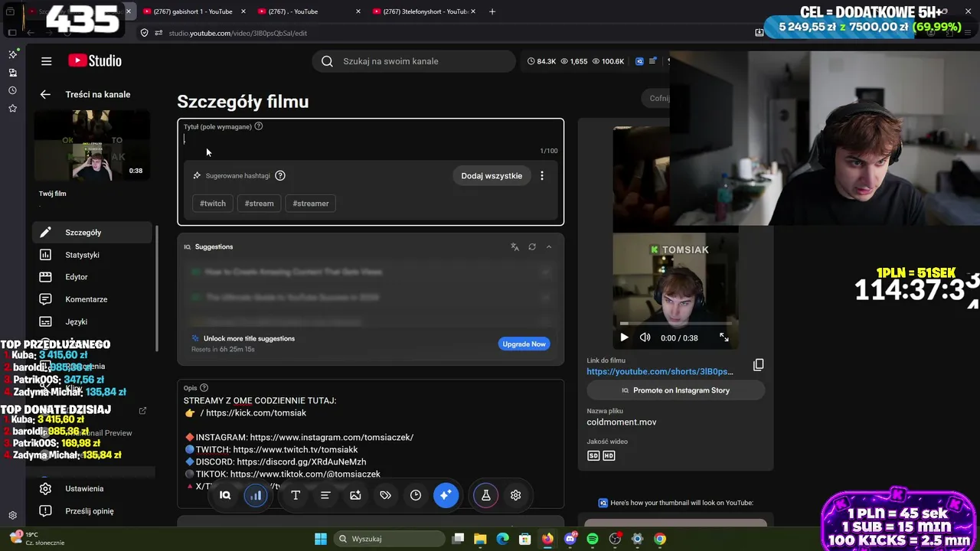Open the thumbnail image generator tool

pos(355,495)
